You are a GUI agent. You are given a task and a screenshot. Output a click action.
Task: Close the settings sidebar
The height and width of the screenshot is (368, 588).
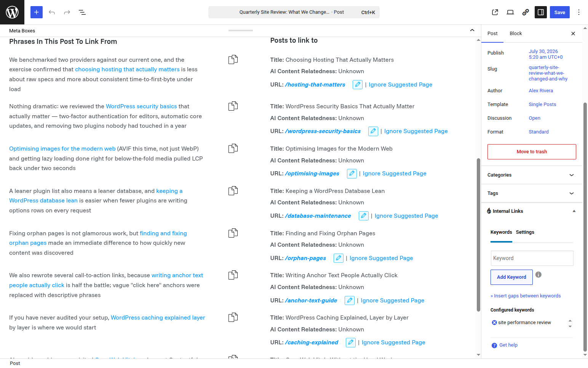pyautogui.click(x=573, y=34)
